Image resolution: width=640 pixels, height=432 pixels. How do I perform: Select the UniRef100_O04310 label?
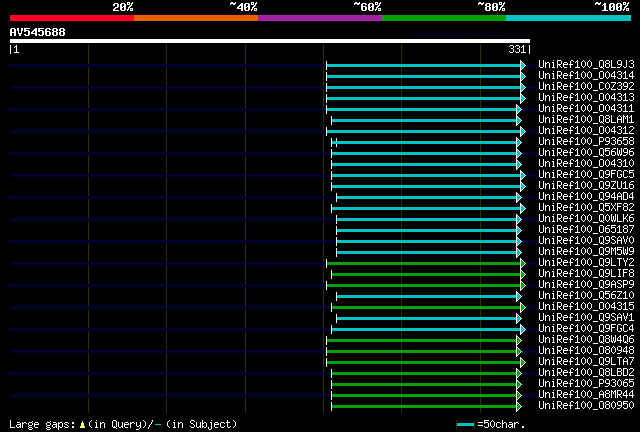pos(586,163)
